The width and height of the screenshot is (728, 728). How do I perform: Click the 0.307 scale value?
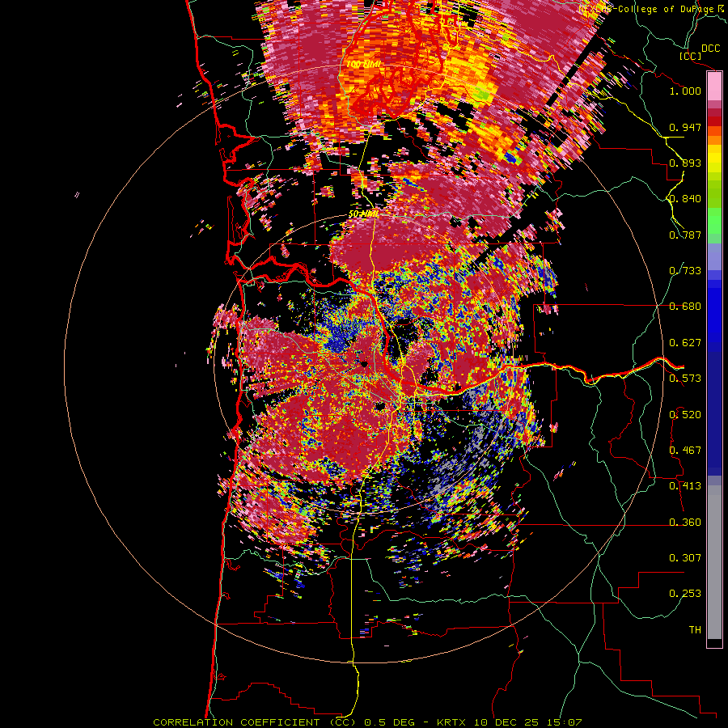(x=685, y=558)
